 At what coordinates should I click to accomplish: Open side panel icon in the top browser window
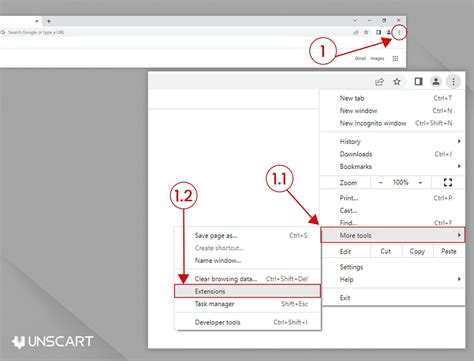coord(378,32)
